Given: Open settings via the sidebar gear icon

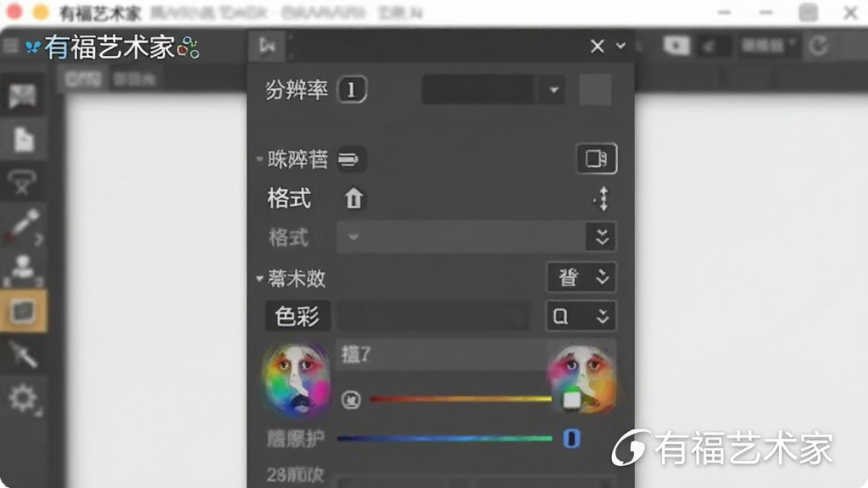Looking at the screenshot, I should point(23,398).
